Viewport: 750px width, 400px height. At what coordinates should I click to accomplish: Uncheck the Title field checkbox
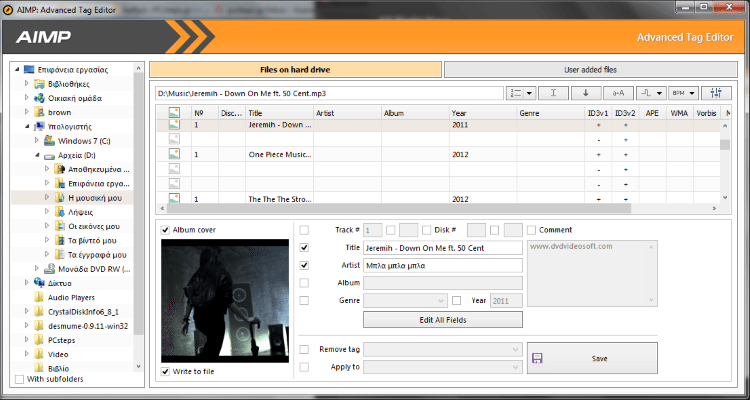304,248
